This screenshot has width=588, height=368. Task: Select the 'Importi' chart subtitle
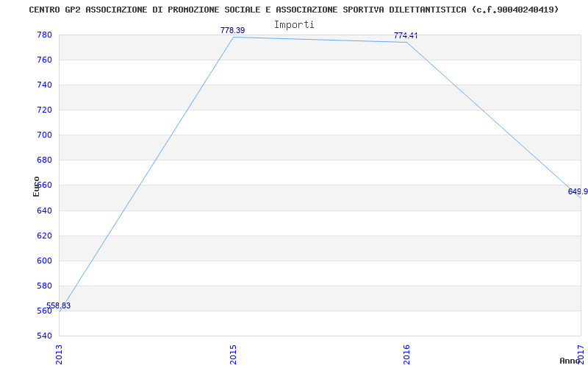click(294, 25)
